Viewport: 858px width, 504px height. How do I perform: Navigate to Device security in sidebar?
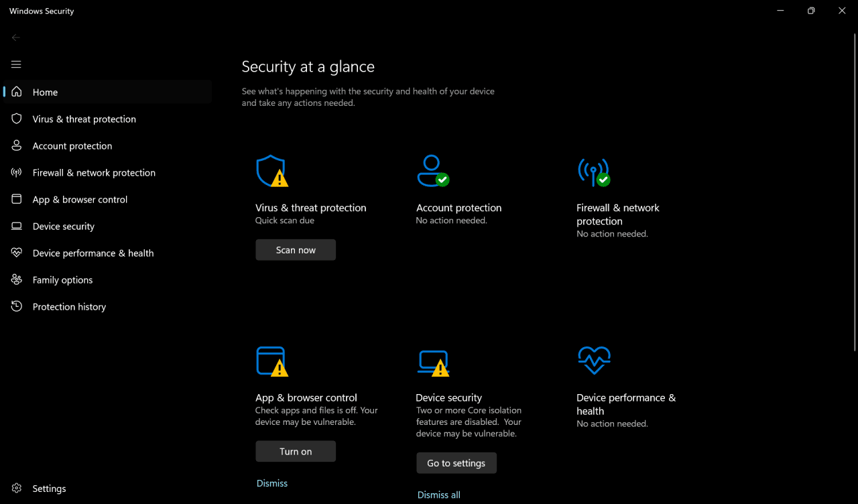107,226
